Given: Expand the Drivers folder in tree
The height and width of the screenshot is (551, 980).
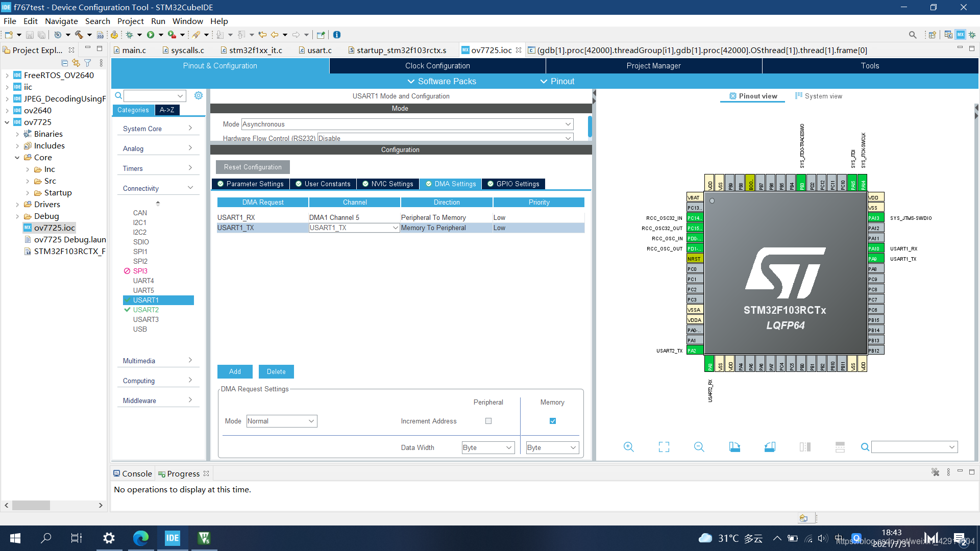Looking at the screenshot, I should tap(17, 205).
